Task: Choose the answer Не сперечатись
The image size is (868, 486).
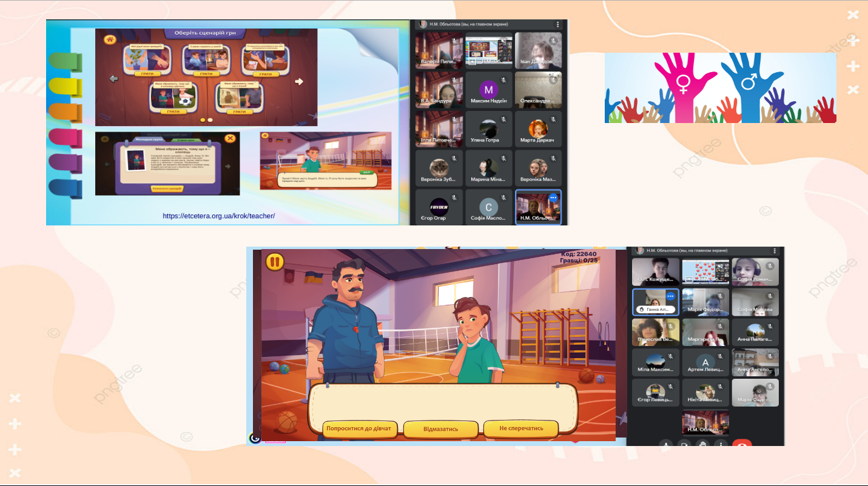Action: (x=520, y=428)
